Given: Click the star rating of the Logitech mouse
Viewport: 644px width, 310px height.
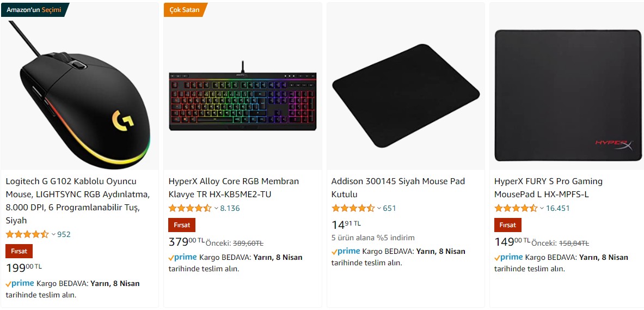Looking at the screenshot, I should click(x=27, y=234).
